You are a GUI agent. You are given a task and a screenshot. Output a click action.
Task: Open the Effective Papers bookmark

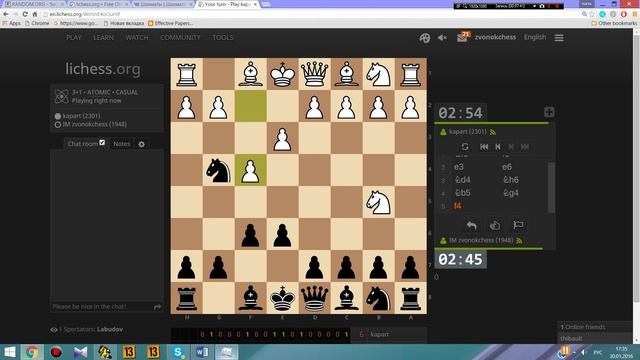pyautogui.click(x=171, y=23)
